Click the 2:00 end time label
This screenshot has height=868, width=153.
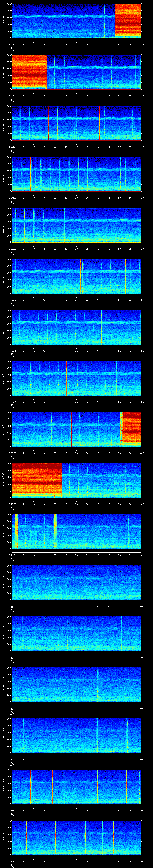coord(141,44)
